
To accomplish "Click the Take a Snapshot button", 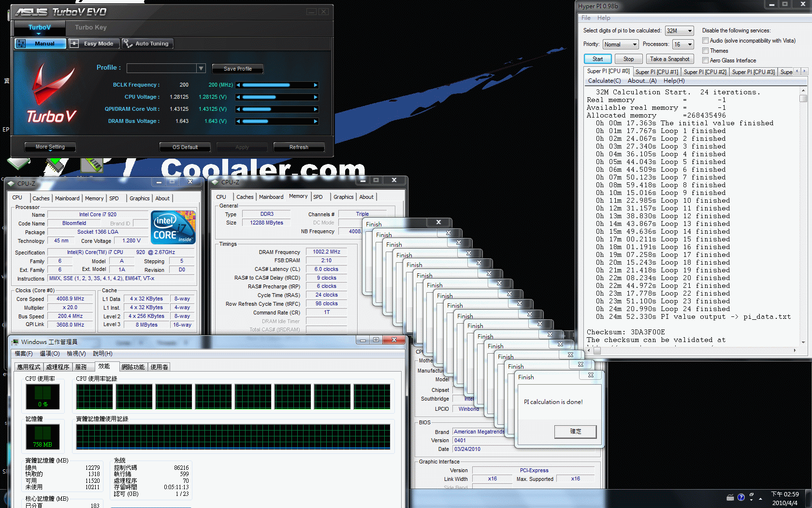I will tap(670, 59).
